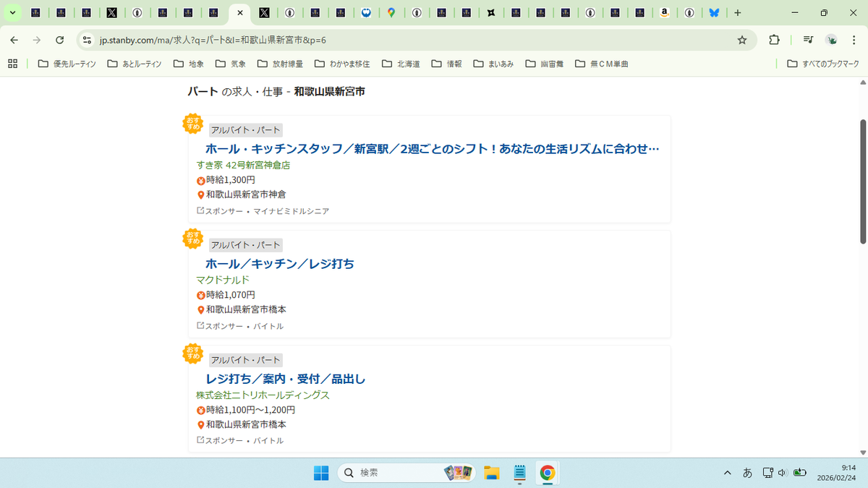This screenshot has width=868, height=488.
Task: Bookmark this page with the star icon
Action: pyautogui.click(x=742, y=40)
